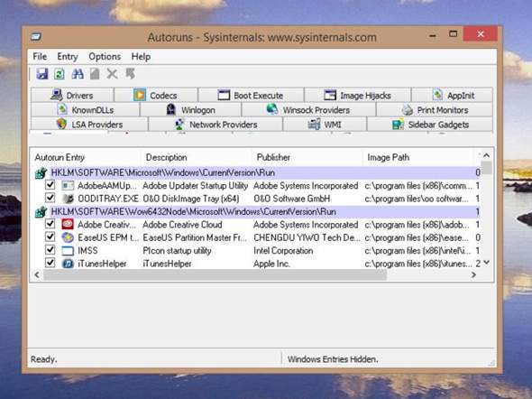The width and height of the screenshot is (532, 399).
Task: Click the Adobe Creative Cloud entry icon
Action: [68, 225]
